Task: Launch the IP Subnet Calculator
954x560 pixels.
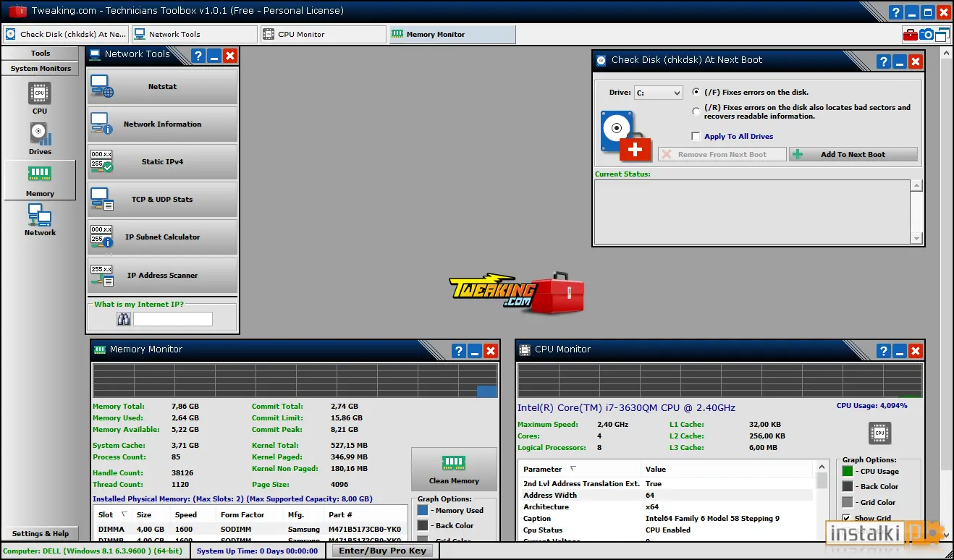Action: point(163,237)
